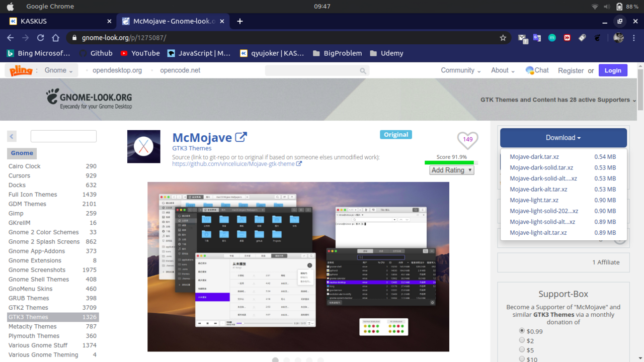
Task: Click the volume icon in system tray
Action: [607, 7]
